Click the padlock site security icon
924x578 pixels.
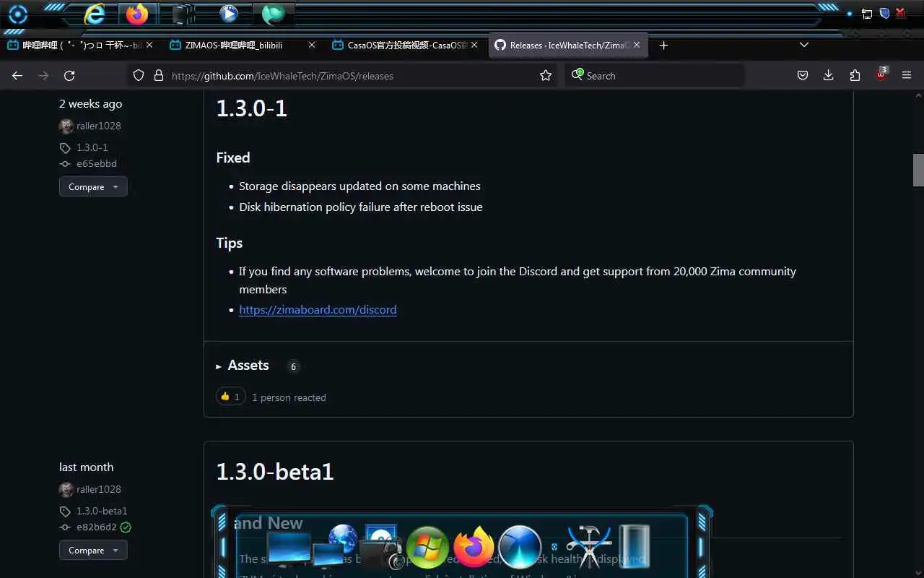click(159, 75)
